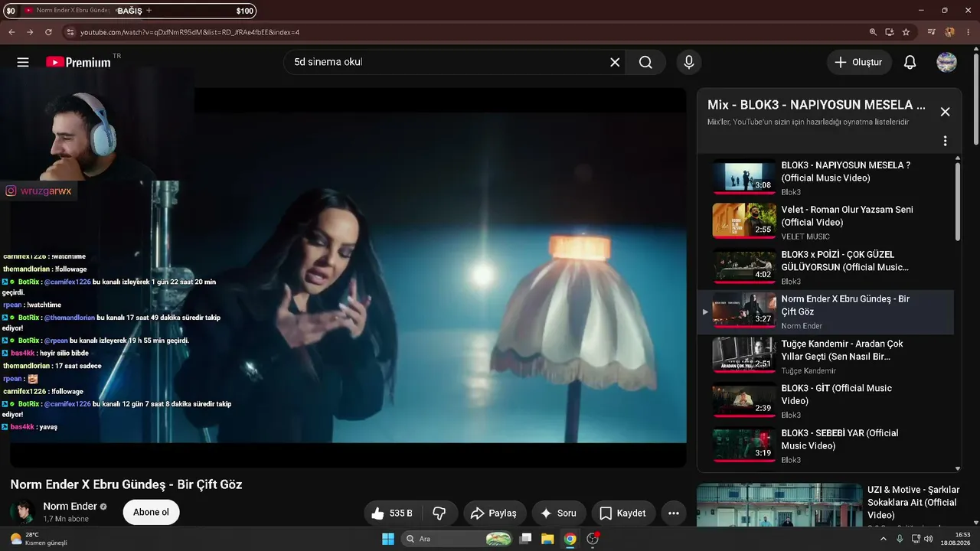
Task: Open the Norm Ender channel name link
Action: (x=70, y=506)
